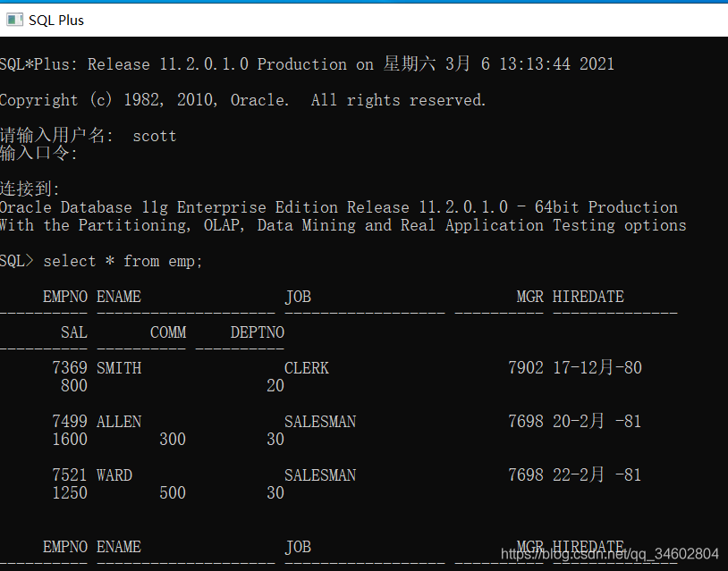Click SALESMAN in WARD's row
This screenshot has height=571, width=728.
point(320,474)
